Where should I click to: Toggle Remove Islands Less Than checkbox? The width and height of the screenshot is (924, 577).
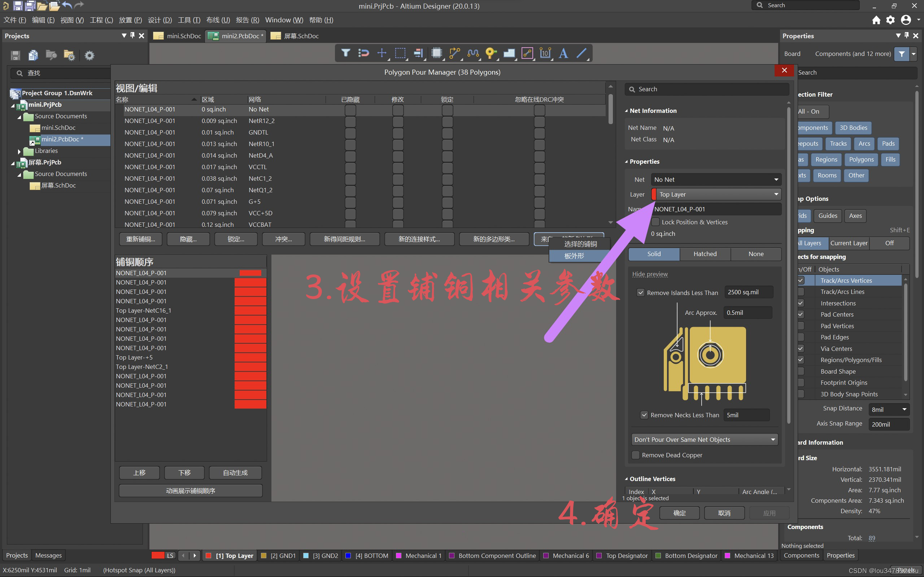pos(641,293)
